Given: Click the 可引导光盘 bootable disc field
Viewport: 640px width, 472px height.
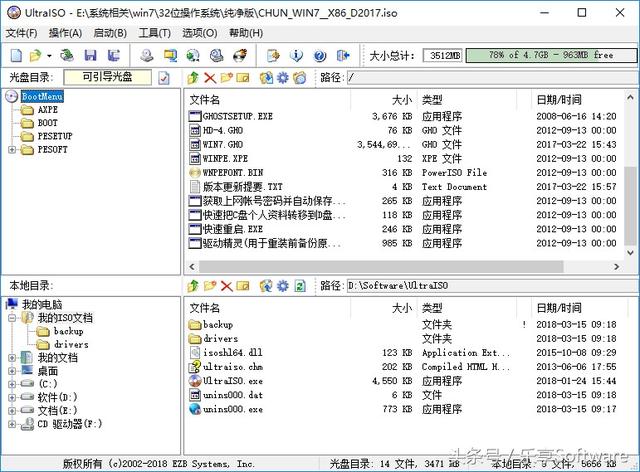Looking at the screenshot, I should (x=107, y=77).
